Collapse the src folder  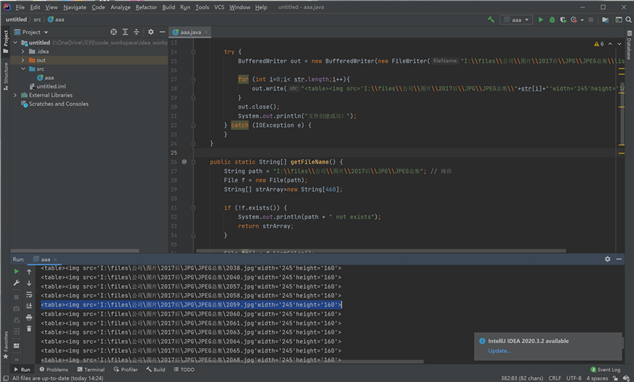pyautogui.click(x=23, y=69)
